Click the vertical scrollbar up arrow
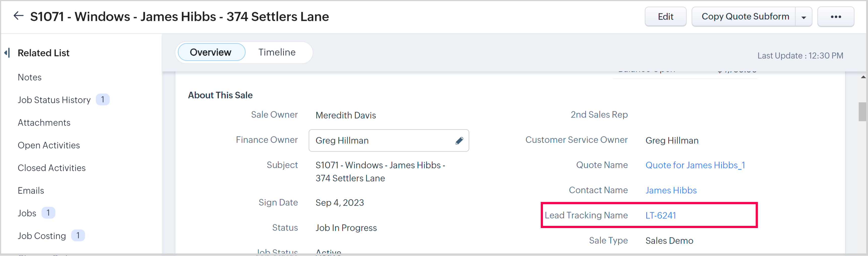This screenshot has width=868, height=256. (863, 77)
